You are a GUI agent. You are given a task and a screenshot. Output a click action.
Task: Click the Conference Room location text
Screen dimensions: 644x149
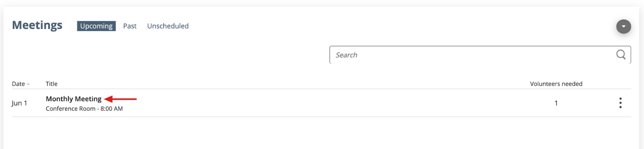coord(71,108)
